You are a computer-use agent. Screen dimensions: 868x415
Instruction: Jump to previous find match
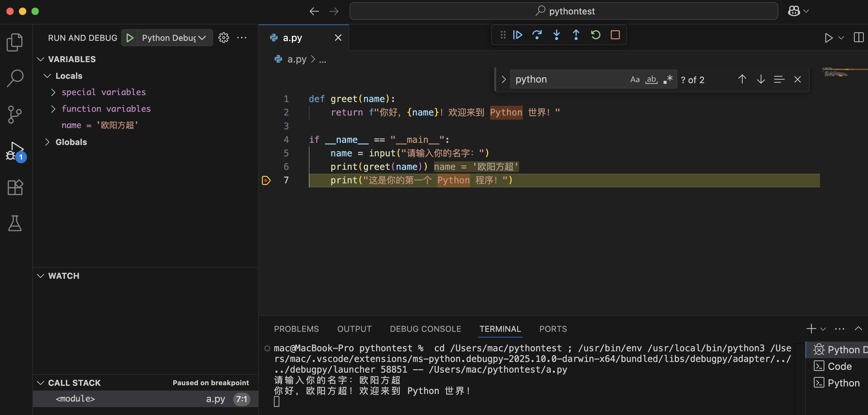tap(742, 79)
